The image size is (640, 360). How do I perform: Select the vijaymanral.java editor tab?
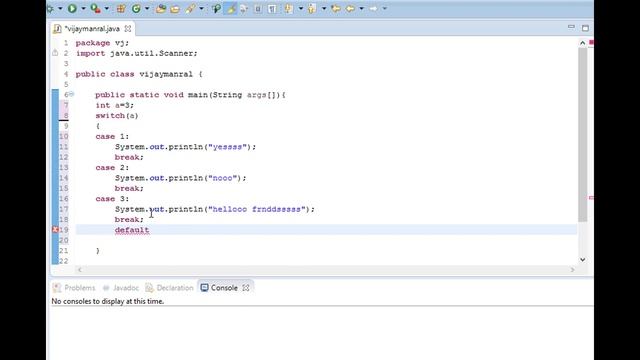(92, 29)
